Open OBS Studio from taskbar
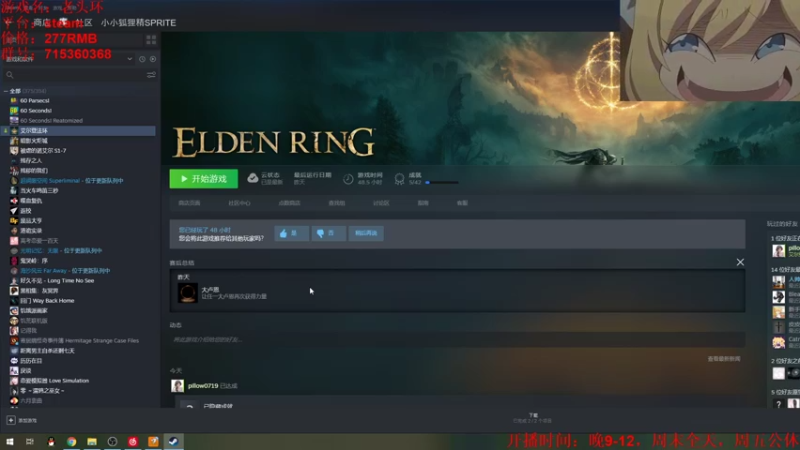The height and width of the screenshot is (450, 800). coord(112,442)
